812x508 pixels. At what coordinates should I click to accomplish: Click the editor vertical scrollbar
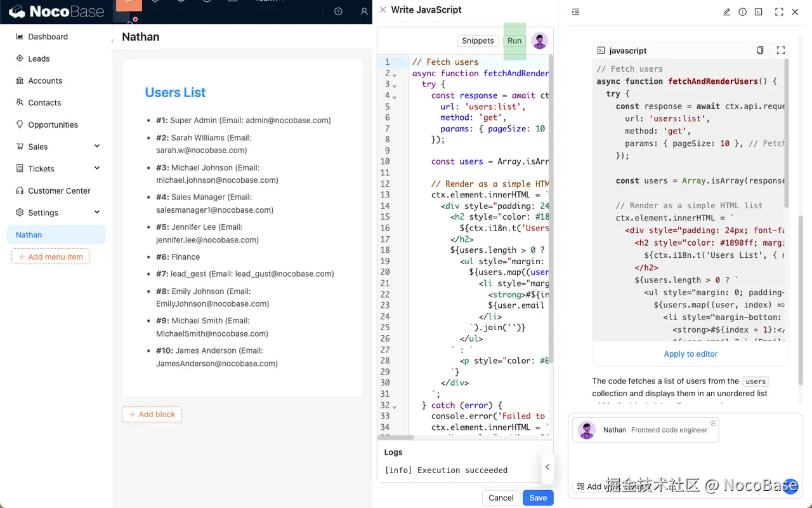pyautogui.click(x=551, y=210)
